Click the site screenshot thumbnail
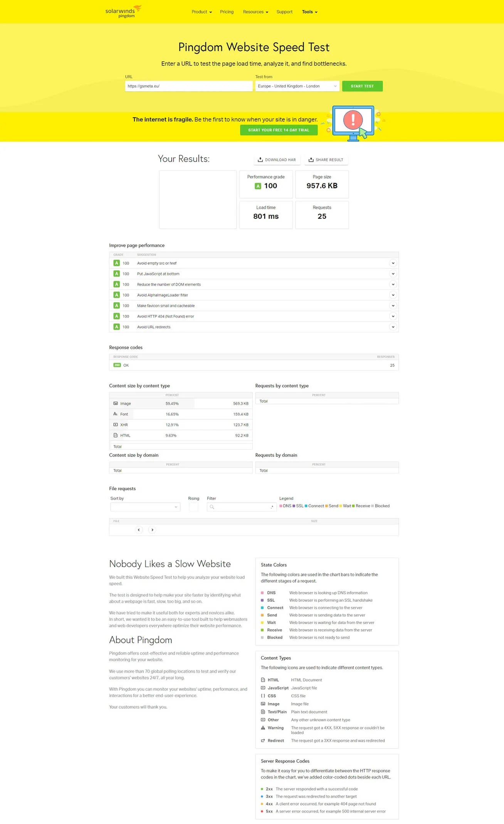 (x=198, y=200)
